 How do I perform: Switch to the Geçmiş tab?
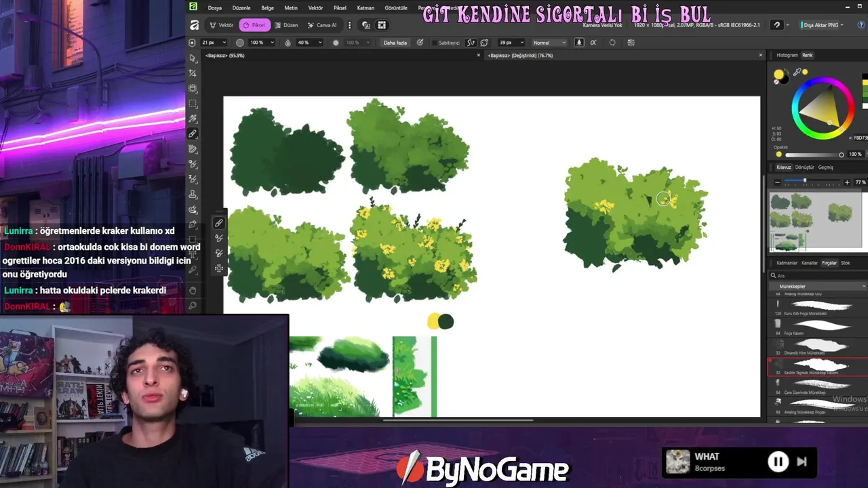coord(825,167)
